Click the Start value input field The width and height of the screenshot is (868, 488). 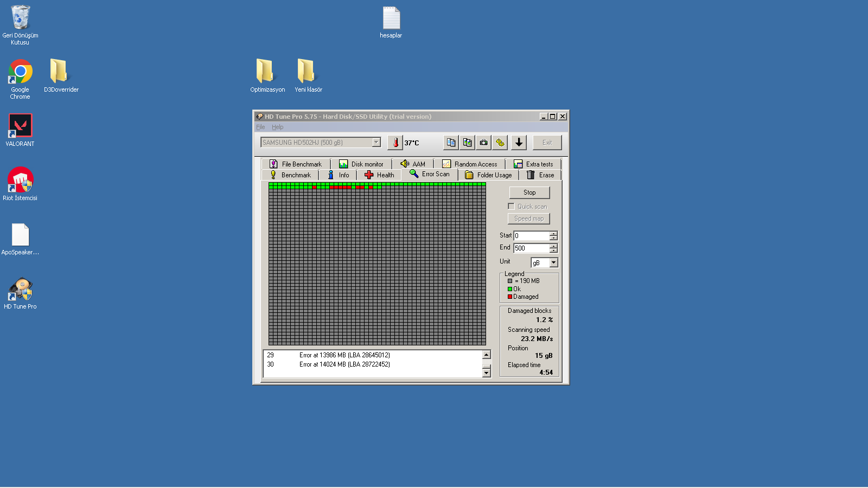pyautogui.click(x=532, y=236)
